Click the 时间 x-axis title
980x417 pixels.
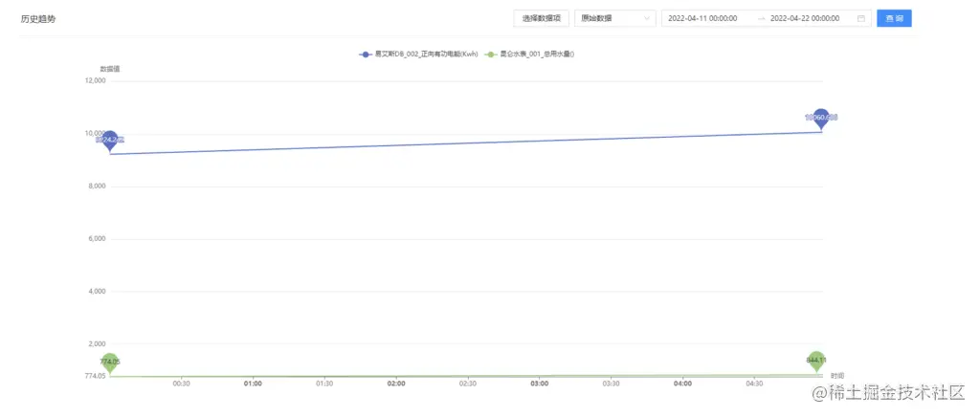[x=837, y=376]
